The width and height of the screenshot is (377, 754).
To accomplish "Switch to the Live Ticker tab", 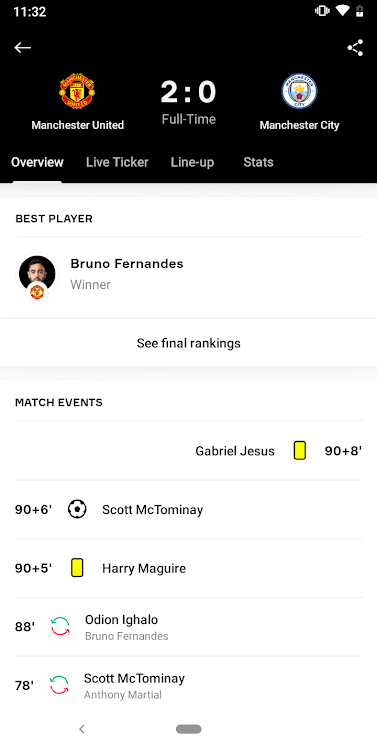I will coord(117,162).
